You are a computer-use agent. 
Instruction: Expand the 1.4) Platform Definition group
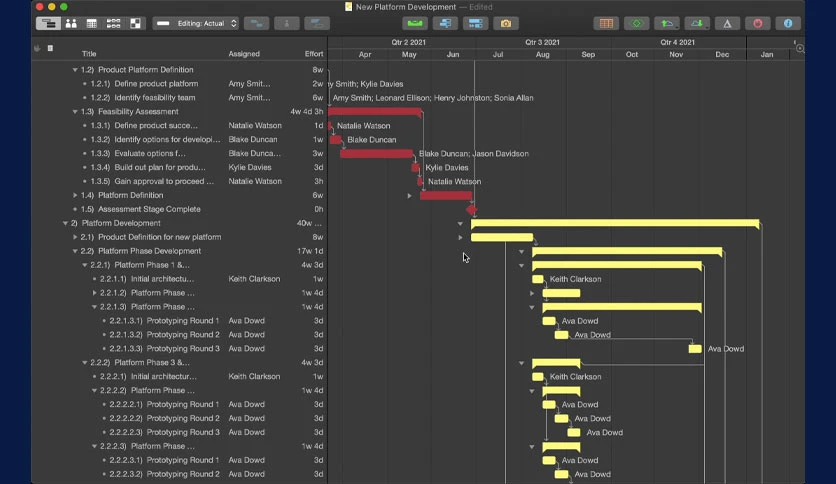pos(75,196)
